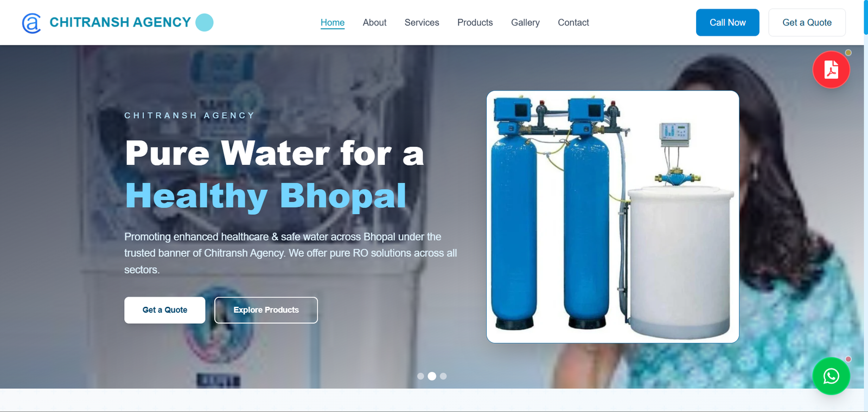Screen dimensions: 868x412
Task: Select the first carousel slide dot
Action: coord(420,376)
